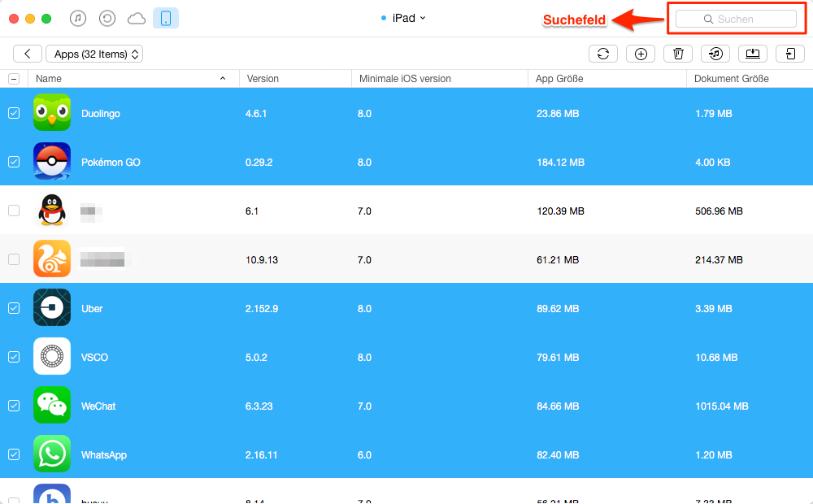Viewport: 813px width, 504px height.
Task: Click the Pokémon GO app icon
Action: [x=52, y=161]
